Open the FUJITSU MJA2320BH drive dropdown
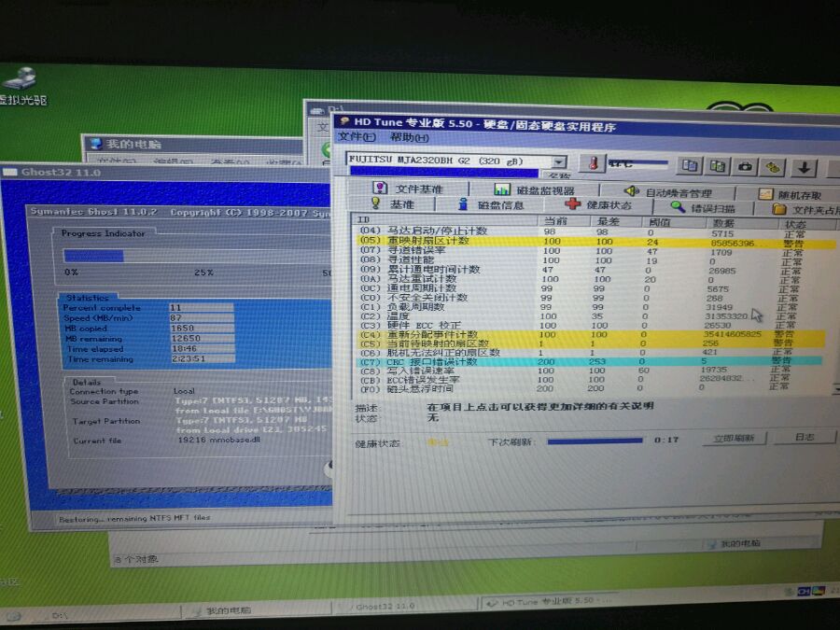Screen dimensions: 840x630 click(558, 161)
